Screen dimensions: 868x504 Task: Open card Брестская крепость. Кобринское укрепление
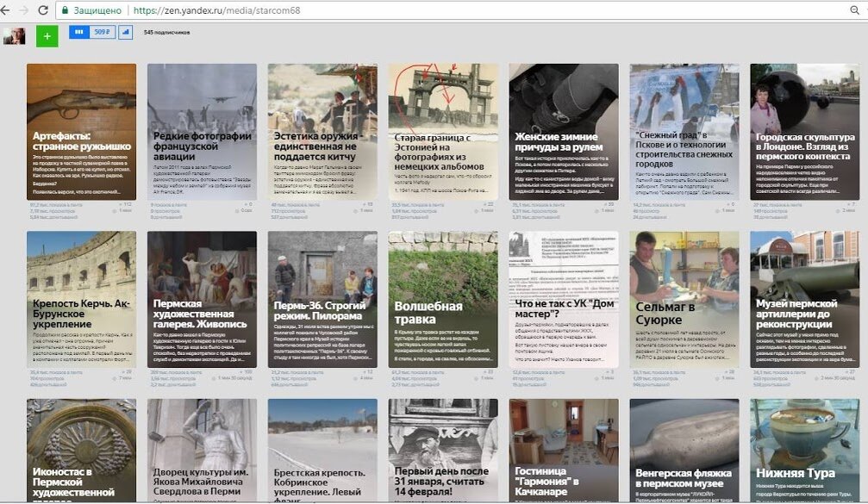[x=322, y=451]
